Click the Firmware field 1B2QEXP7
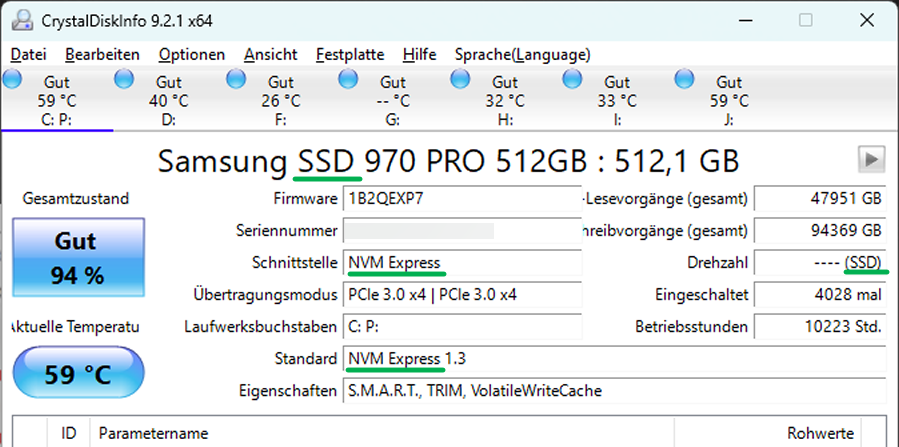This screenshot has width=899, height=447. pyautogui.click(x=462, y=199)
